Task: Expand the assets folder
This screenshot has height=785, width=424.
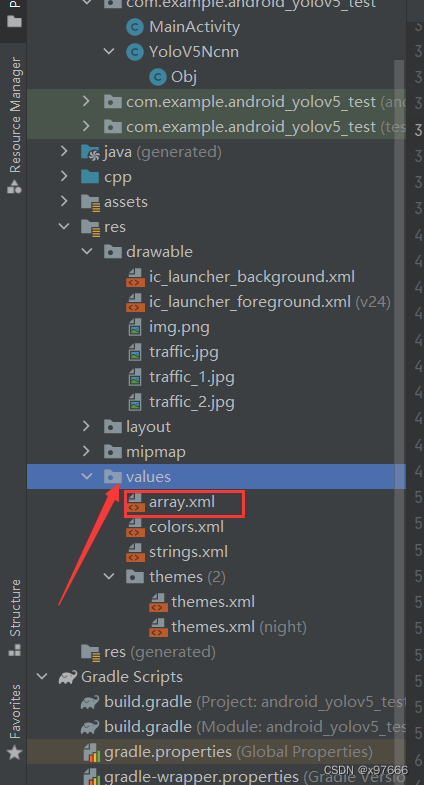Action: pos(64,201)
